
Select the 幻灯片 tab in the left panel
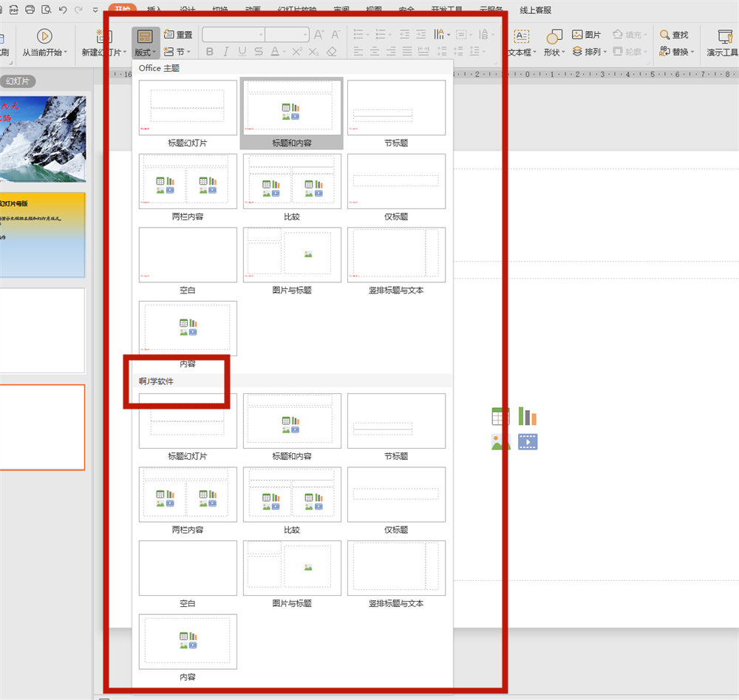coord(18,81)
